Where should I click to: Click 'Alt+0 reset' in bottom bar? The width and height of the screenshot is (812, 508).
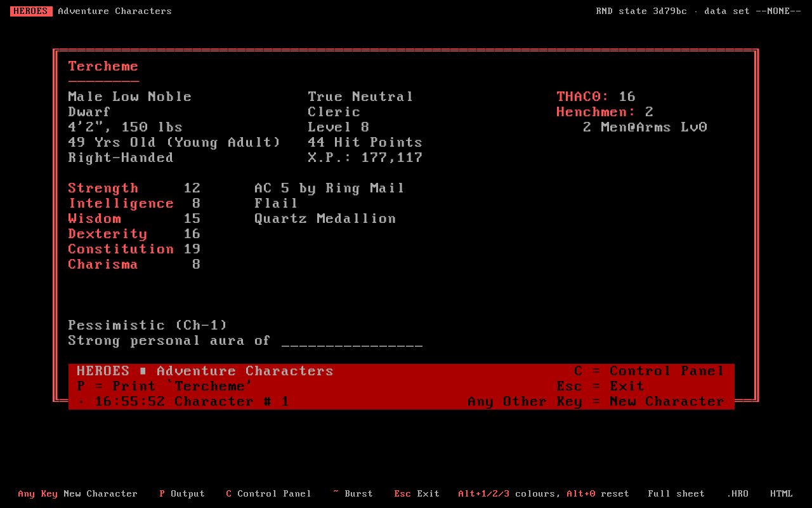[x=598, y=493]
